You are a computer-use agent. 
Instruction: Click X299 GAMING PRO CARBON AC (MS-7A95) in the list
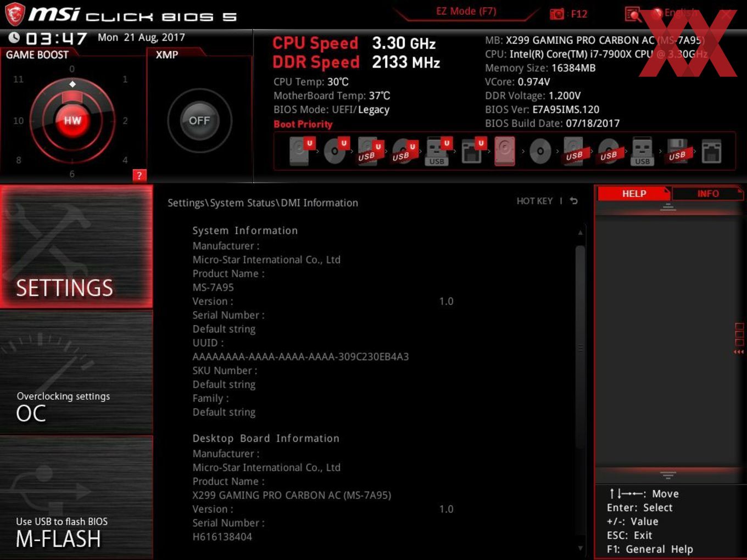pos(292,495)
